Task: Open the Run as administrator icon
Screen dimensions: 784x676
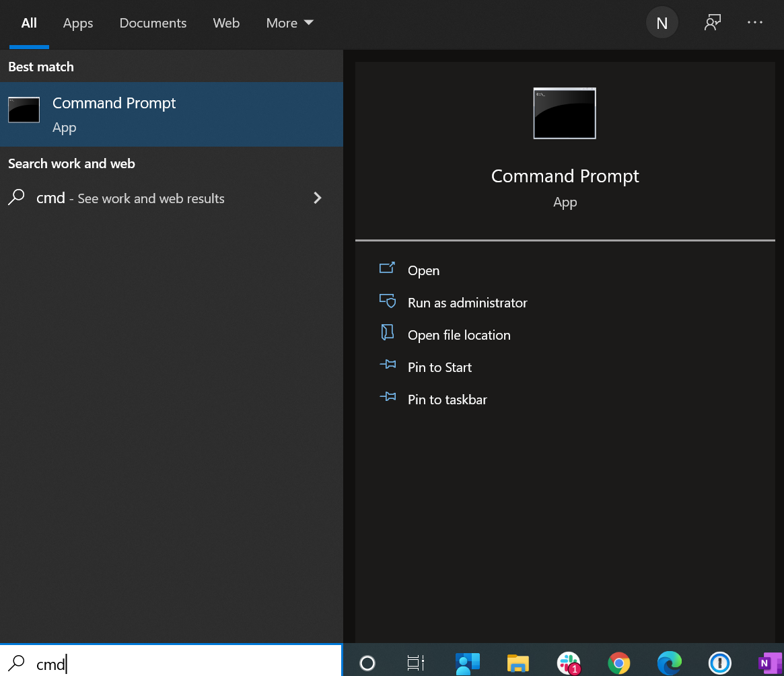Action: point(388,301)
